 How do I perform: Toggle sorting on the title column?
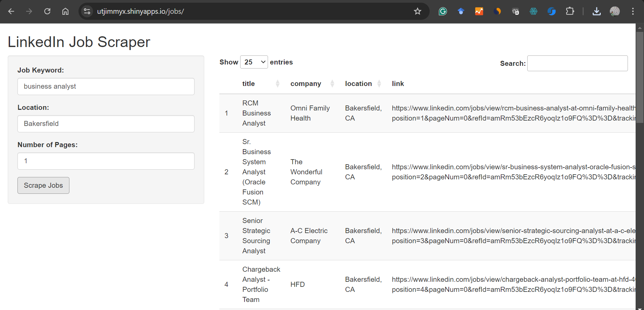coord(278,84)
